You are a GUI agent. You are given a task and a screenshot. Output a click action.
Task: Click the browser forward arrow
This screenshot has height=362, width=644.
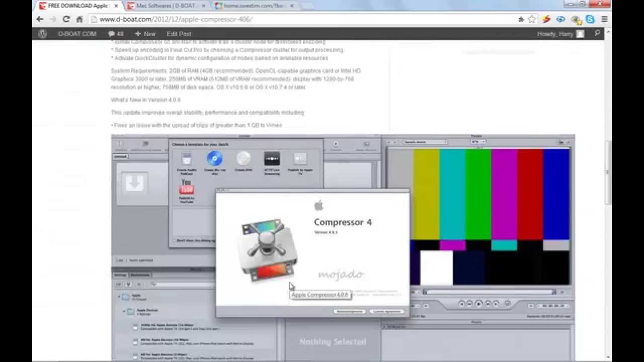[x=53, y=19]
